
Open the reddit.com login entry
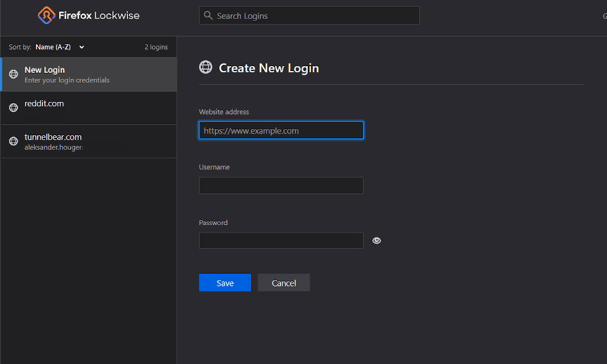(89, 108)
